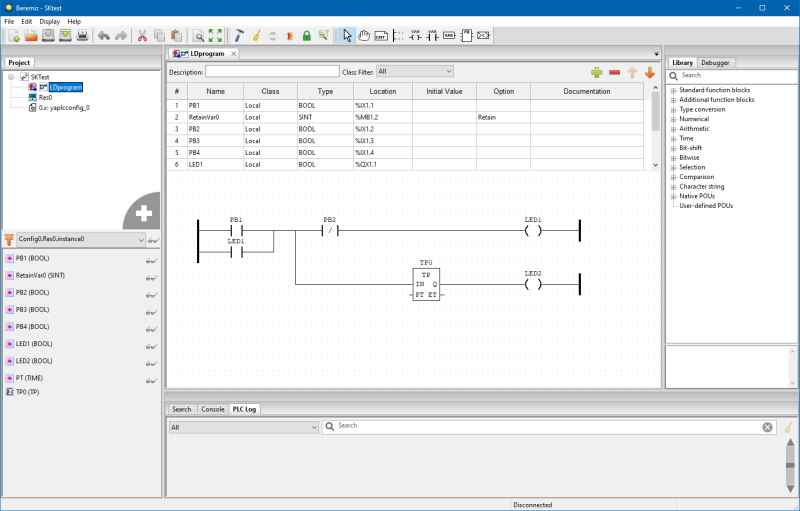800x511 pixels.
Task: Click the Paste clipboard icon
Action: pyautogui.click(x=177, y=36)
